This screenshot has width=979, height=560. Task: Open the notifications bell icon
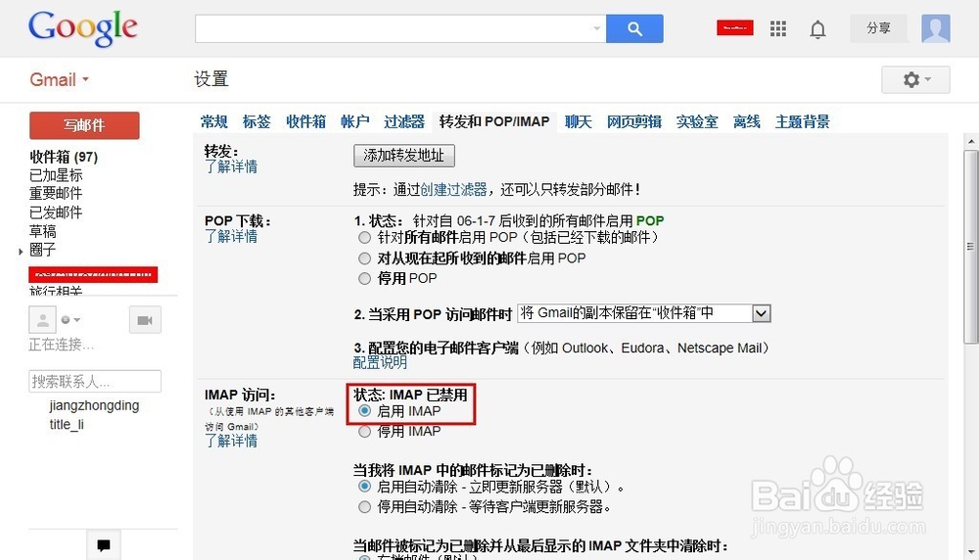coord(817,29)
